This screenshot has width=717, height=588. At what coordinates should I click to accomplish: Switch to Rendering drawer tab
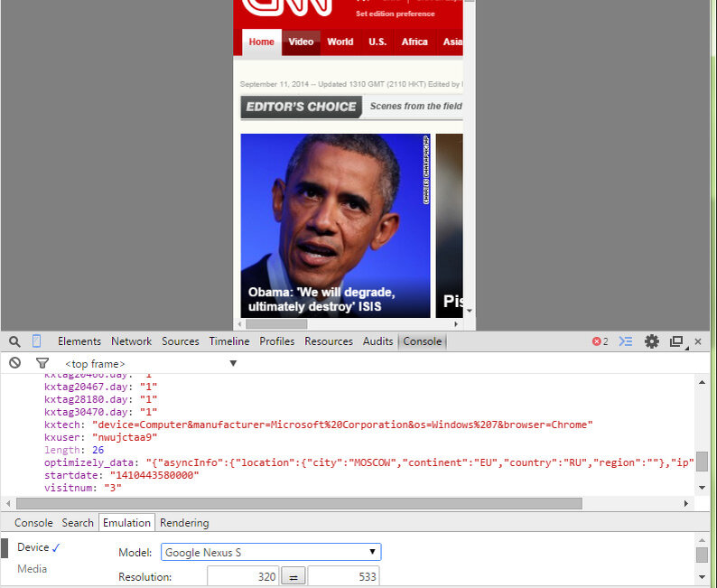click(184, 523)
